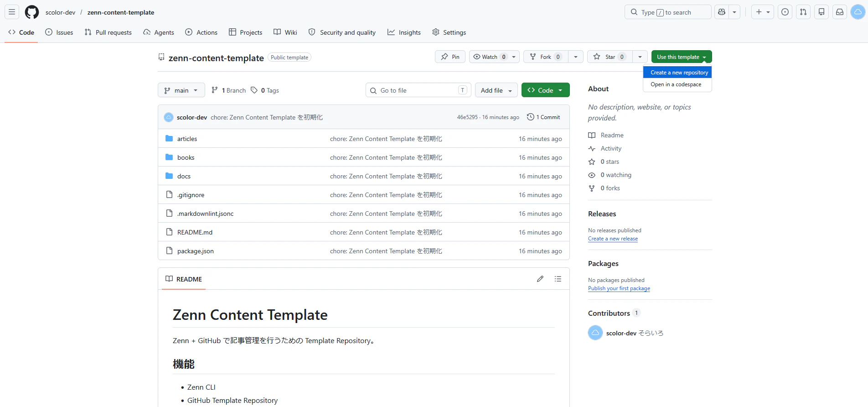Click the articles folder icon
Screen dimensions: 868x407
tap(169, 138)
